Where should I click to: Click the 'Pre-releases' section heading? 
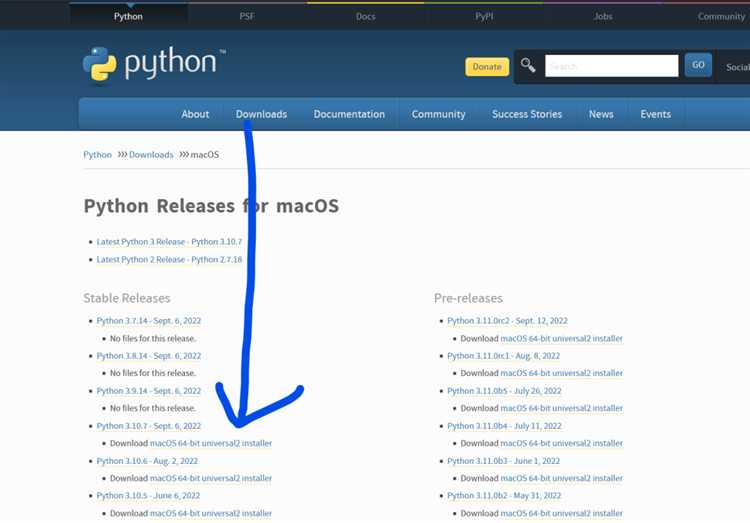(468, 298)
